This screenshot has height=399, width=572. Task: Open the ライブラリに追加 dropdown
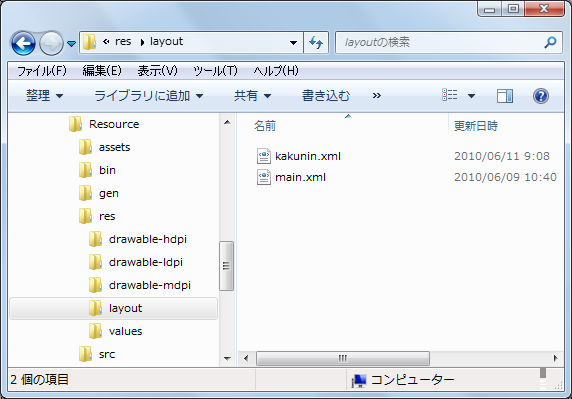(x=148, y=96)
